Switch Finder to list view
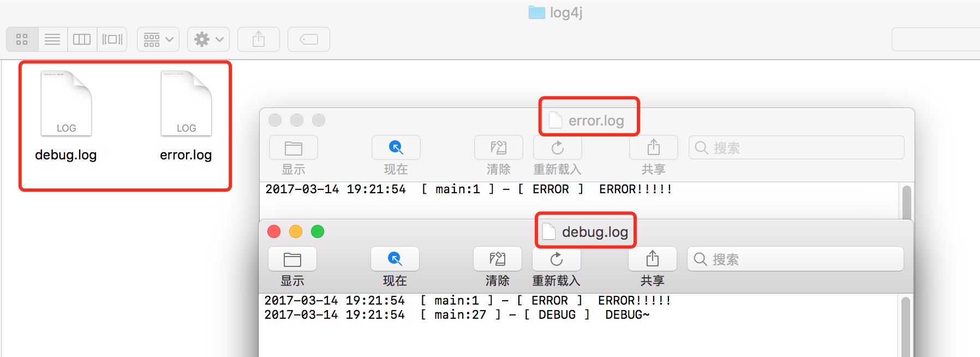Screen dimensions: 980x357 tap(52, 39)
